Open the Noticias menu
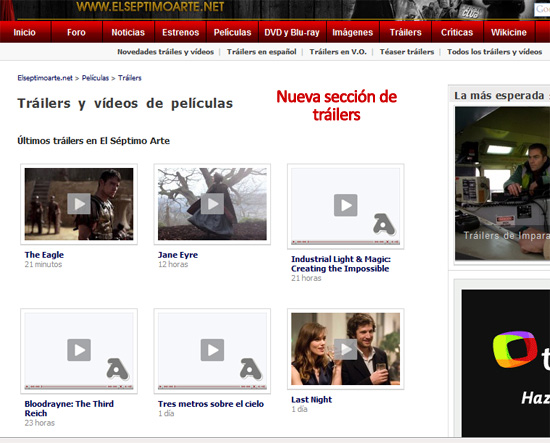This screenshot has width=550, height=443. [128, 32]
